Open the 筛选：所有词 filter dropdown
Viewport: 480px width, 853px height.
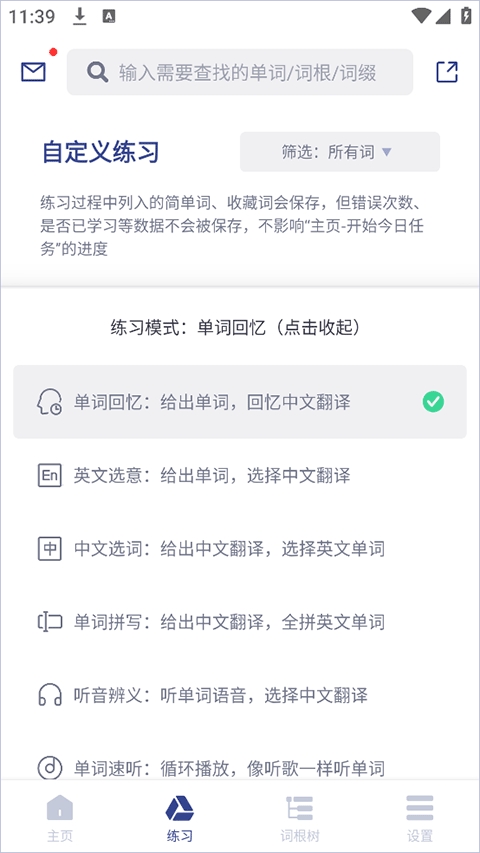tap(340, 152)
